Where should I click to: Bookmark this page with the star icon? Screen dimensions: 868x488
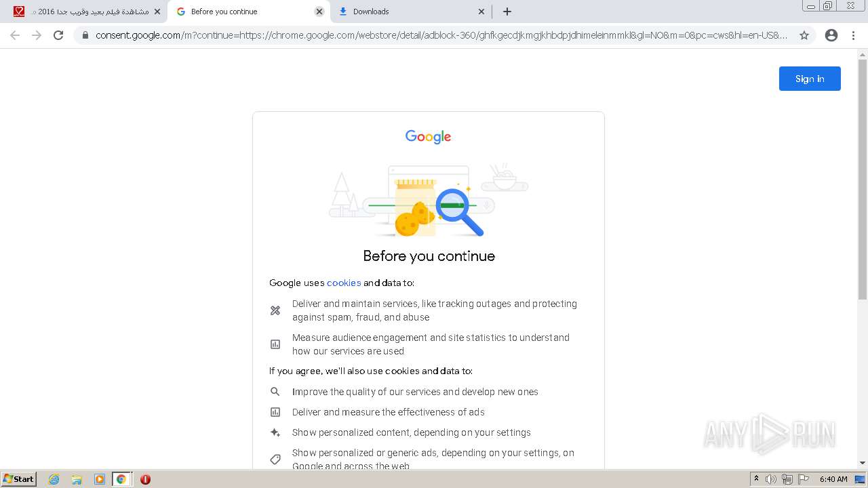[804, 35]
